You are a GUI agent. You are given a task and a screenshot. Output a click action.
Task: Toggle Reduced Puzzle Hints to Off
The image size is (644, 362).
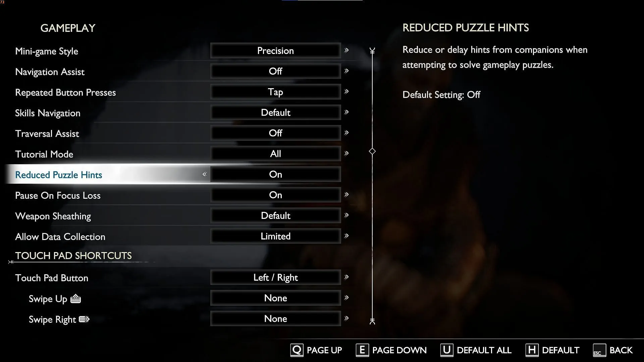click(204, 174)
